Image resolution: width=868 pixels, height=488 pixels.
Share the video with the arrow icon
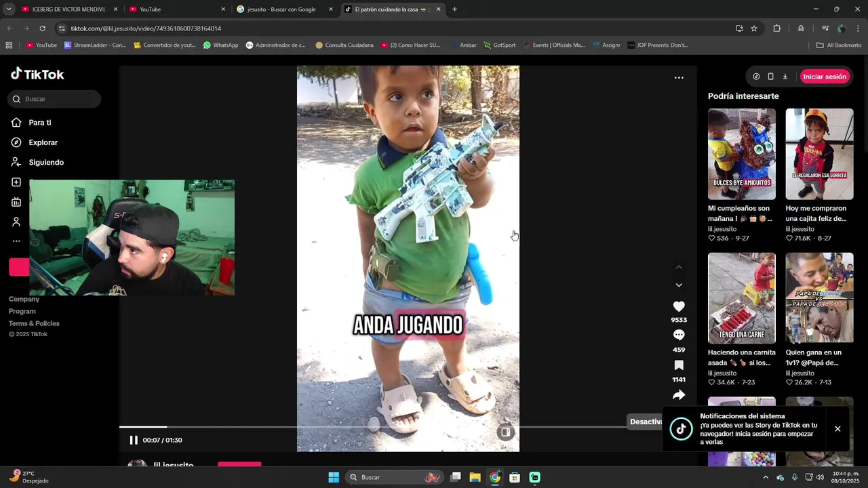point(679,395)
